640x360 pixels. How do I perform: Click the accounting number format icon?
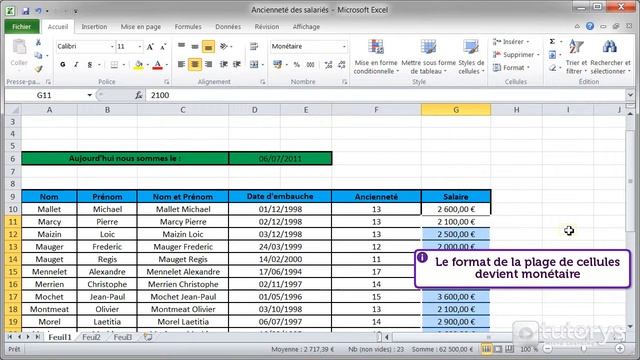pos(278,64)
